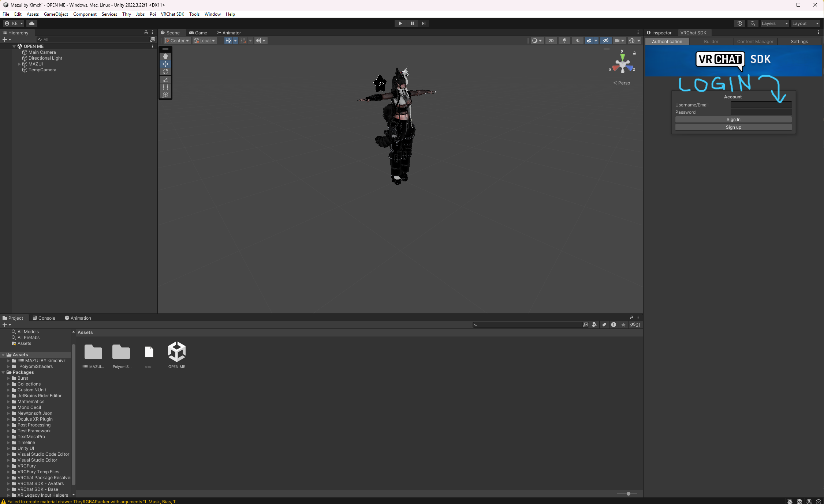Image resolution: width=824 pixels, height=504 pixels.
Task: Select the Scale tool
Action: (x=165, y=79)
